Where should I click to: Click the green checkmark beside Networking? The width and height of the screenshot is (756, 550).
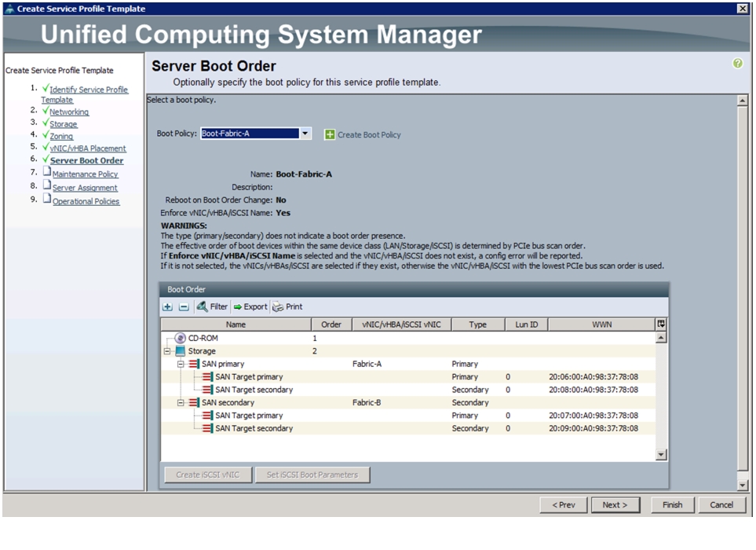(x=46, y=111)
